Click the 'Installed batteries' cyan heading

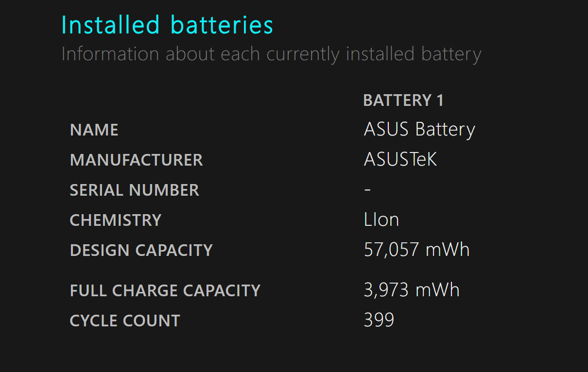pyautogui.click(x=167, y=25)
